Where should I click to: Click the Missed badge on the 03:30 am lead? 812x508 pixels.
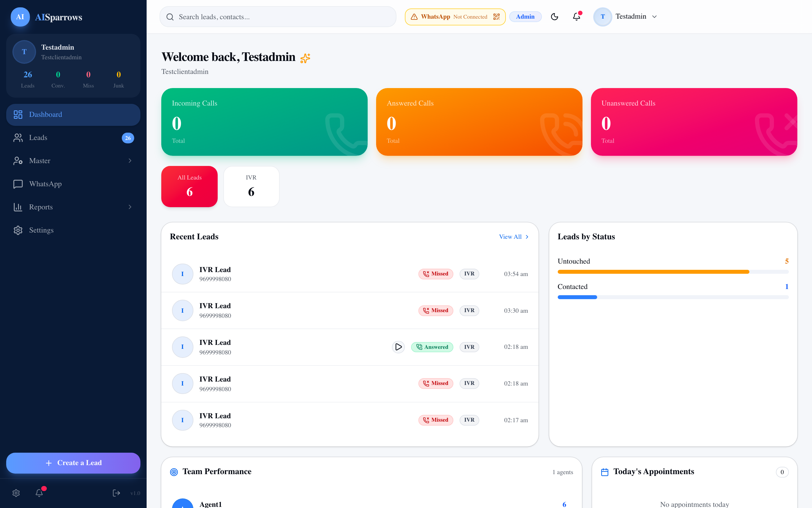(x=436, y=310)
